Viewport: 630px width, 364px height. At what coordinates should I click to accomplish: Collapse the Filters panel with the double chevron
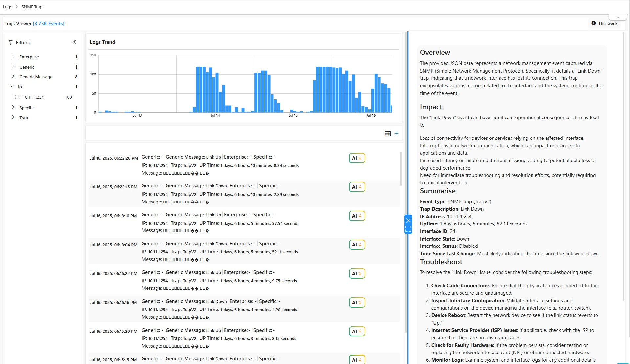pos(74,42)
